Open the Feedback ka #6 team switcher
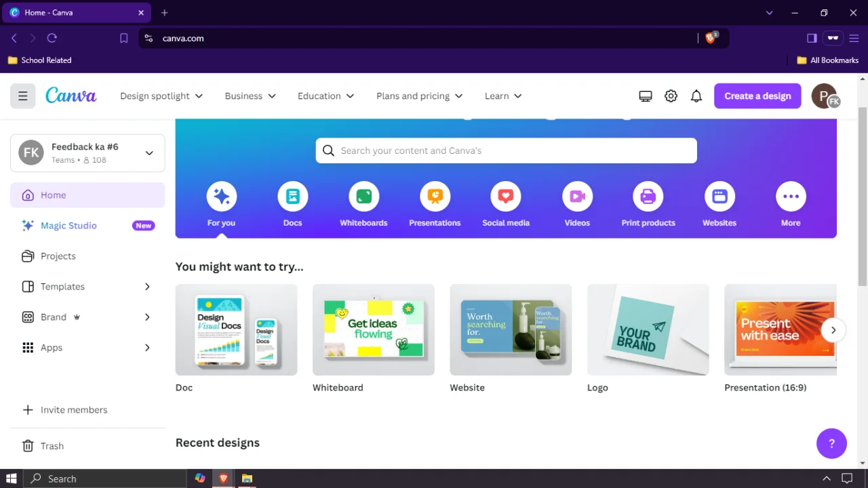 [x=87, y=153]
